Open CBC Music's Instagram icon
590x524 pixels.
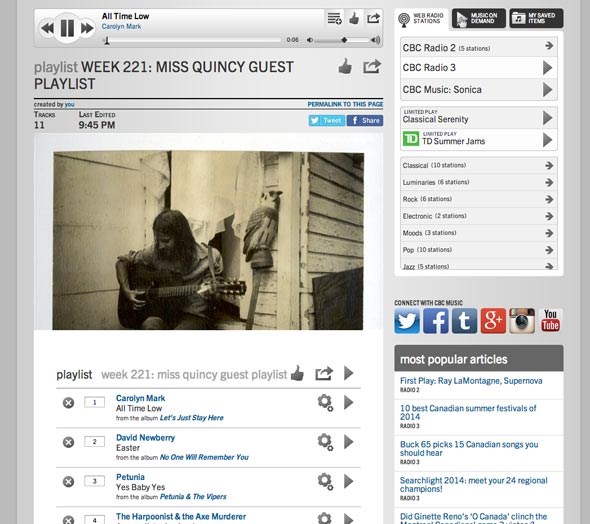(x=522, y=321)
